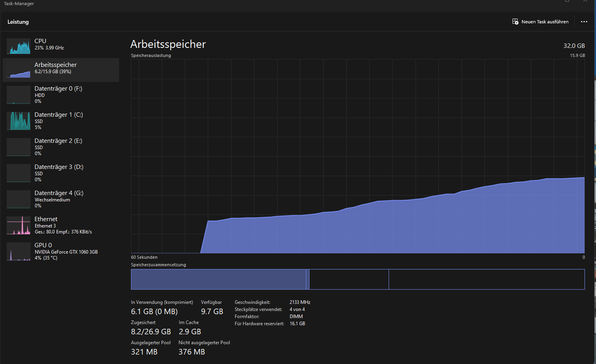Screen dimensions: 596x364
Task: Open the Ethernet network performance entry
Action: [x=61, y=225]
